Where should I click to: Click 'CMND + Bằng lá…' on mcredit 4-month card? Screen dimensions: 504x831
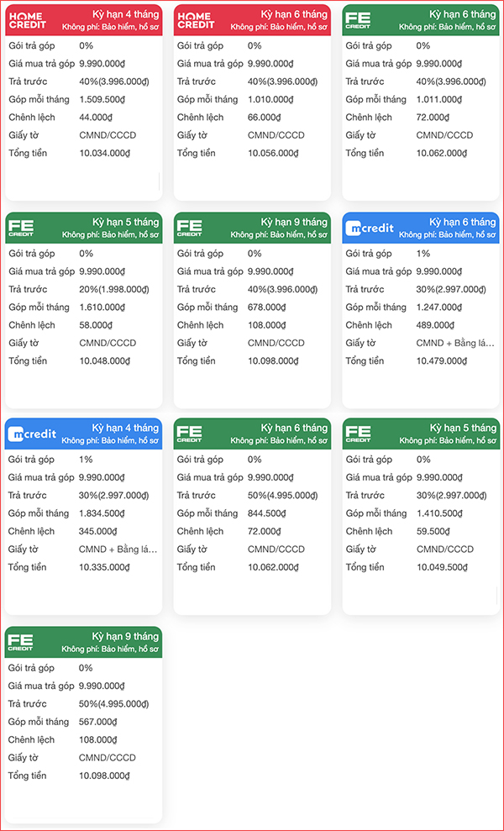coord(118,550)
